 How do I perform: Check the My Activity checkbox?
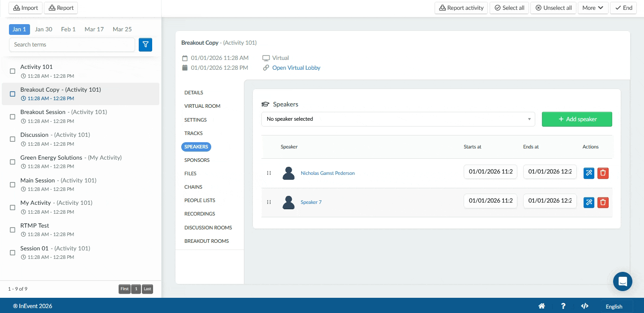coord(13,207)
